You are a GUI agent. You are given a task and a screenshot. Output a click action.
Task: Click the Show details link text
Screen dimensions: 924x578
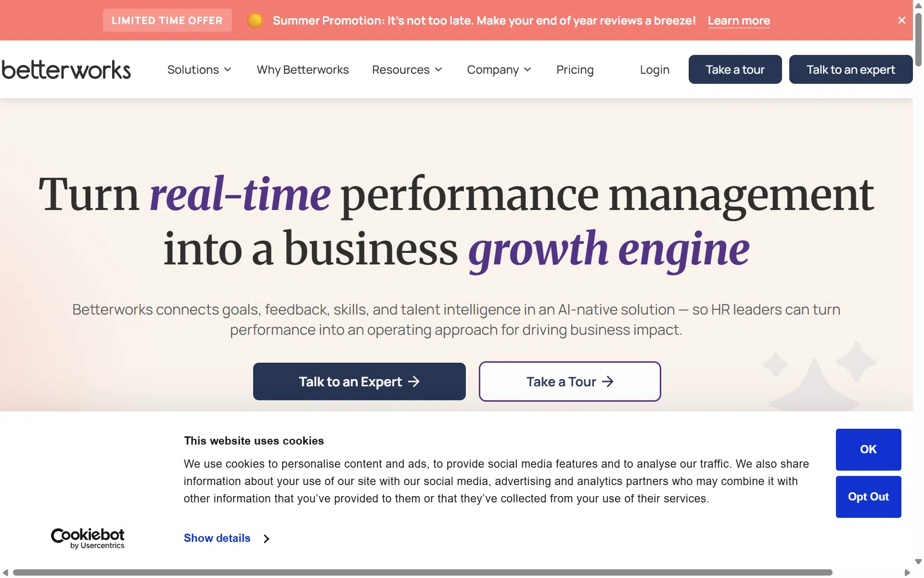[217, 538]
